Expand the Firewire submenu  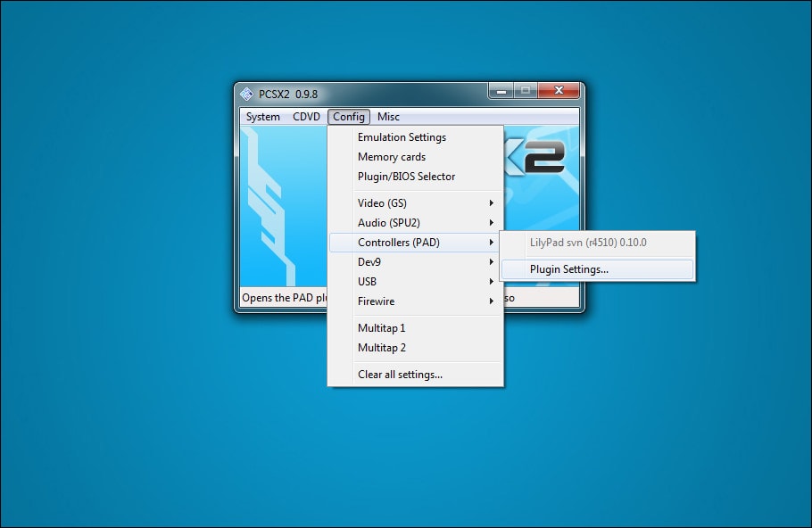coord(416,301)
